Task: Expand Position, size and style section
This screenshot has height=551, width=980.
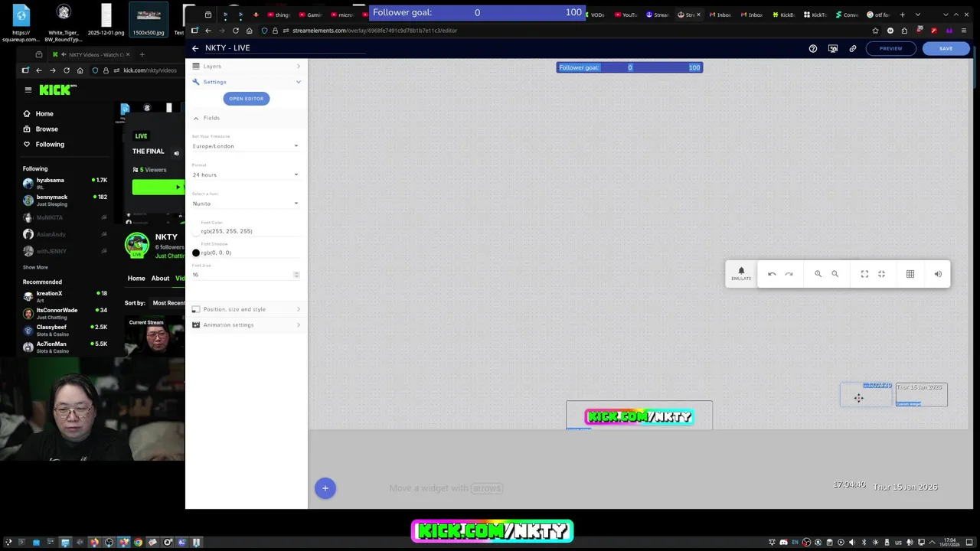Action: [x=299, y=309]
